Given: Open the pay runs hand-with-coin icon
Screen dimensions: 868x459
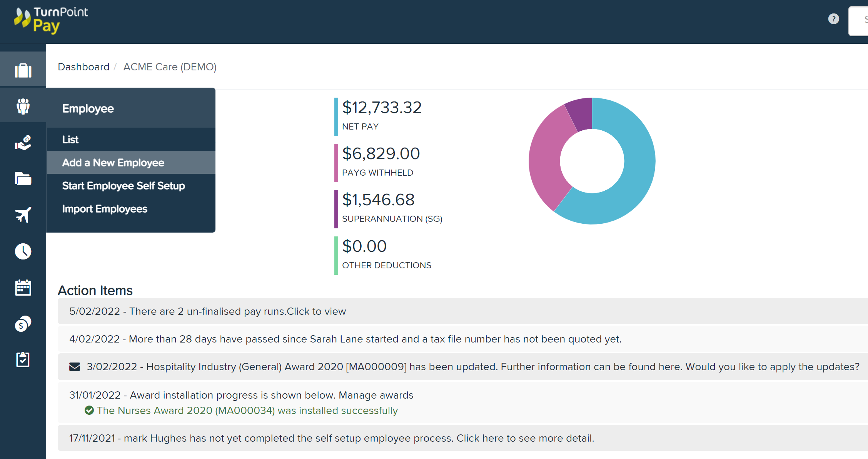Looking at the screenshot, I should click(23, 142).
